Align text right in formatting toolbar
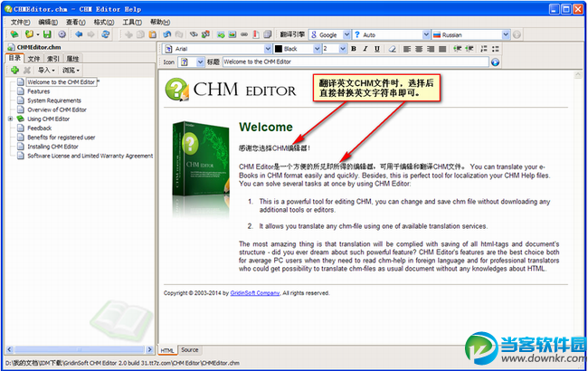Screen dimensions: 588x371 tap(431, 49)
